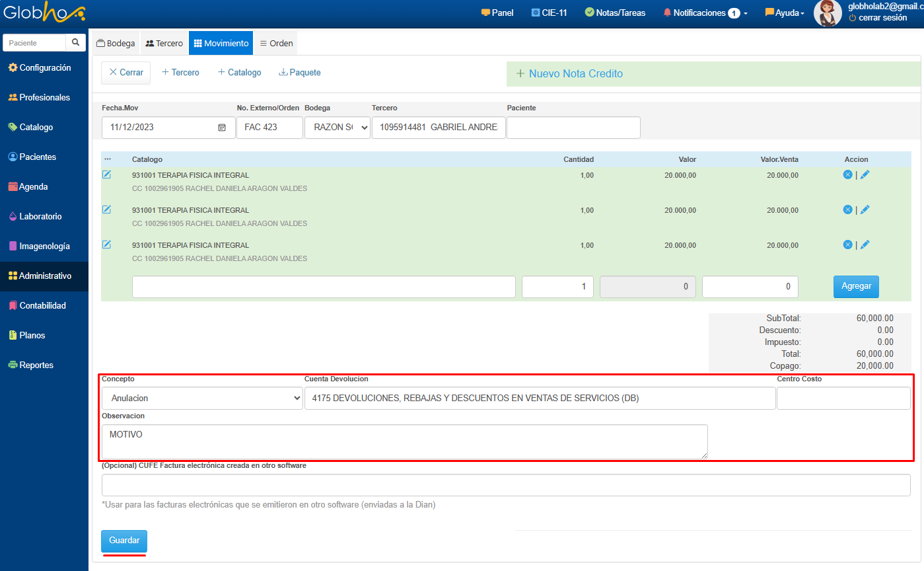
Task: Click the Observacion text area
Action: coord(404,441)
